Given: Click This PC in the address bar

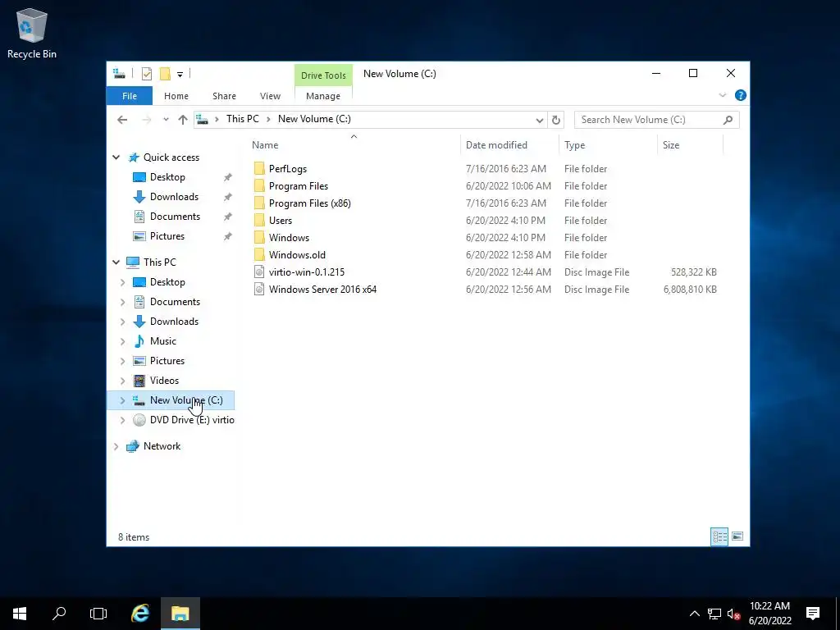Looking at the screenshot, I should (x=242, y=119).
